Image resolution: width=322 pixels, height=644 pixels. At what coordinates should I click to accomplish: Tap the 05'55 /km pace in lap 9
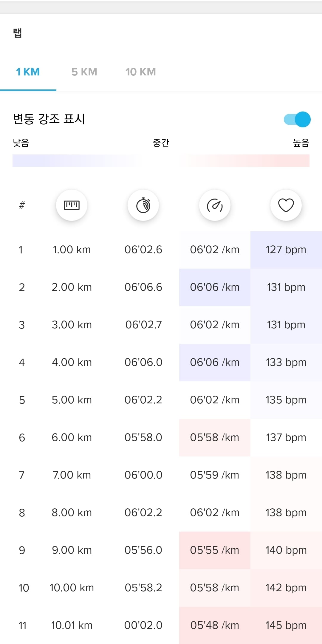click(215, 550)
